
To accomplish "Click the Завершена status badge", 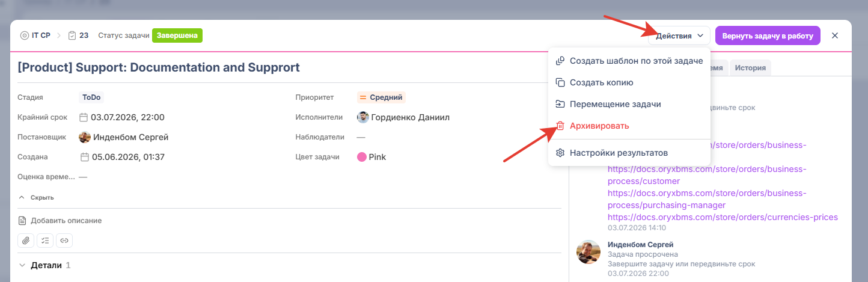I will coord(177,35).
